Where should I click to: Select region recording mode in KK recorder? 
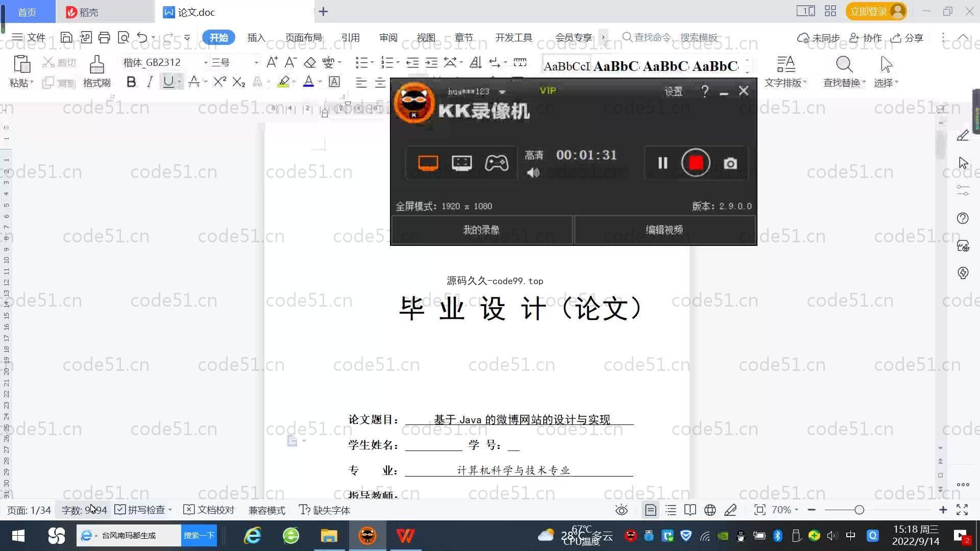[462, 163]
